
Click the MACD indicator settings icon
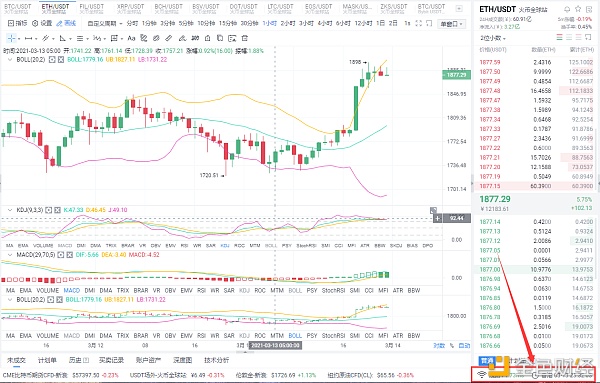(60, 255)
